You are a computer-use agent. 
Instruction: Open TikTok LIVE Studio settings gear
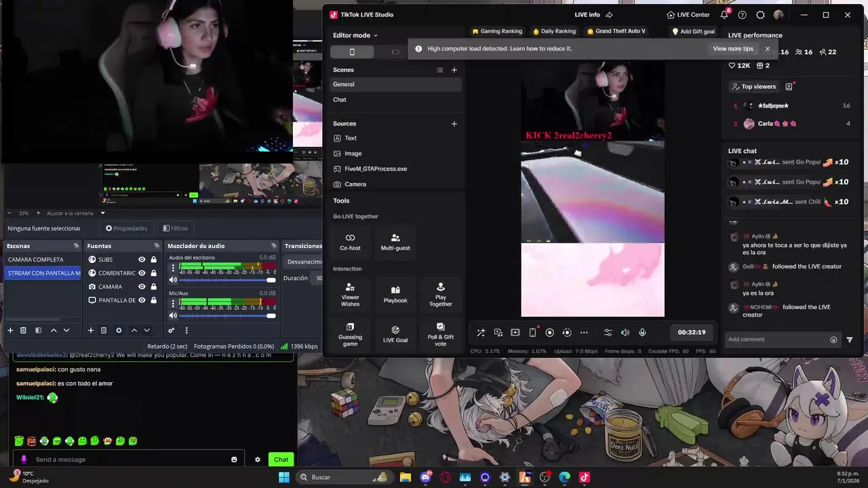tap(760, 15)
